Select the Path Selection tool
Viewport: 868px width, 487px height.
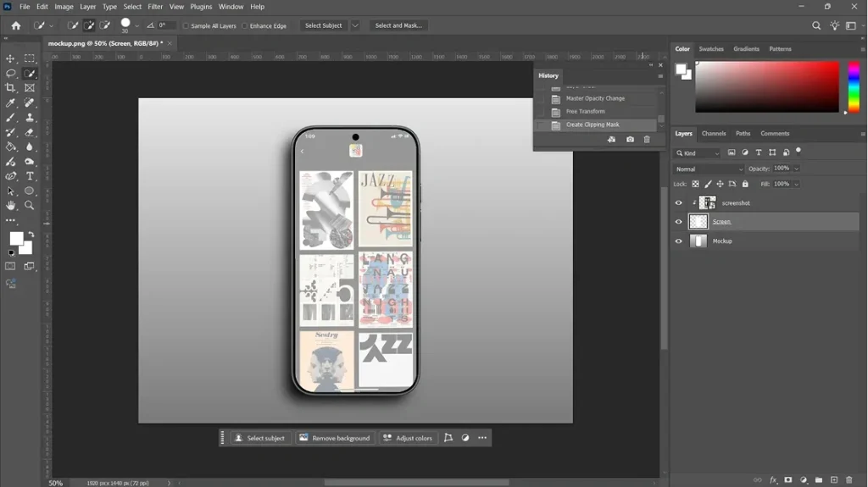tap(10, 191)
